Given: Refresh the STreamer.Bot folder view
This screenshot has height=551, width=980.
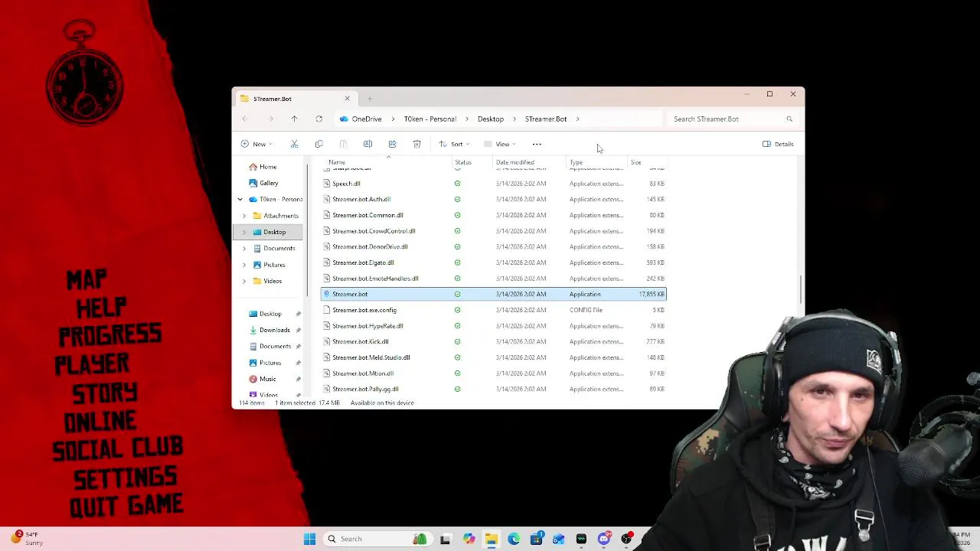Looking at the screenshot, I should point(318,119).
